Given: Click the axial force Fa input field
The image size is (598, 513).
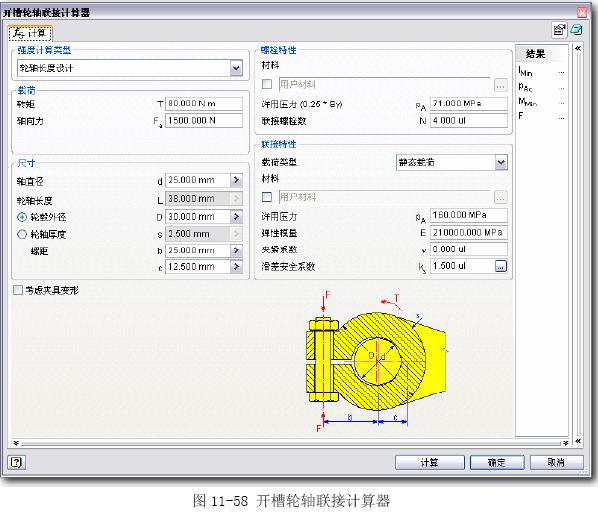Looking at the screenshot, I should pos(204,121).
